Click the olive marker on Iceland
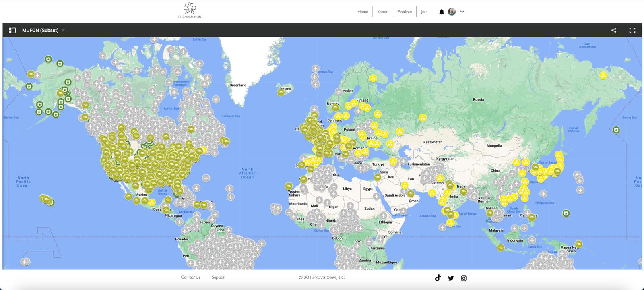Screen dimensions: 644x290 [x=281, y=92]
